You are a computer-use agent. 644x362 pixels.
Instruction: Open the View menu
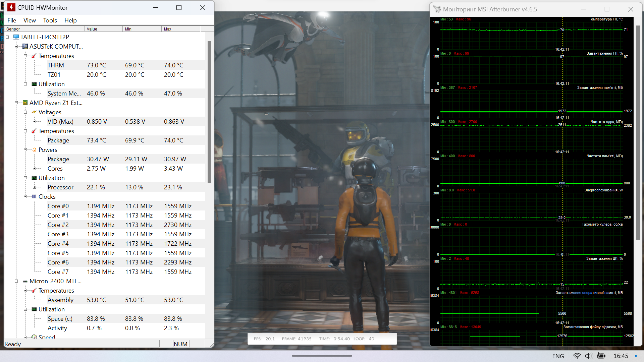(x=30, y=20)
